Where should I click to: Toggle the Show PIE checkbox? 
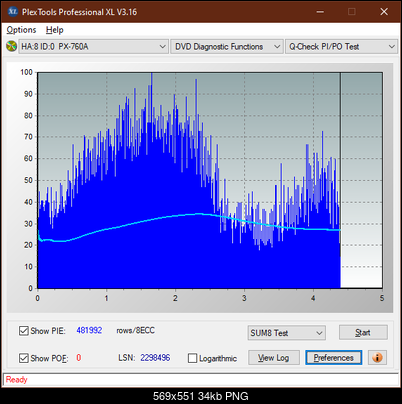click(24, 331)
